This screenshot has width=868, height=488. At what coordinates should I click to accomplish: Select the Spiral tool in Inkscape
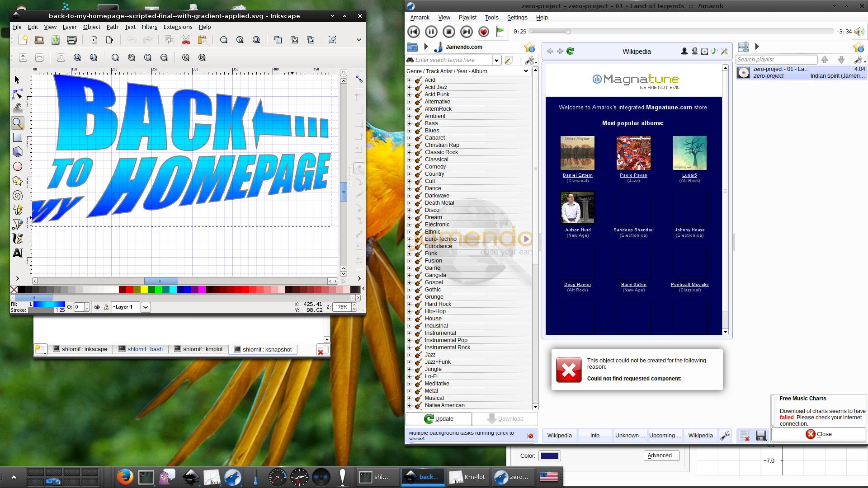coord(17,195)
